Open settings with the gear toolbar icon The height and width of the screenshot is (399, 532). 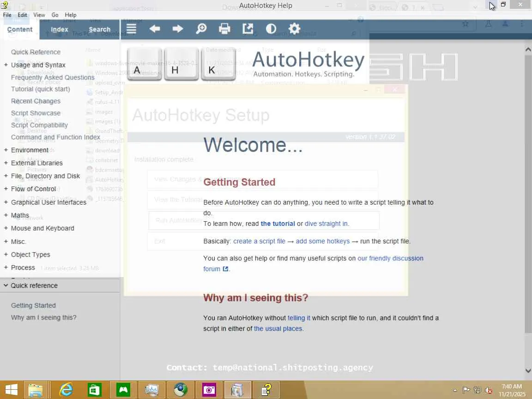click(x=294, y=29)
